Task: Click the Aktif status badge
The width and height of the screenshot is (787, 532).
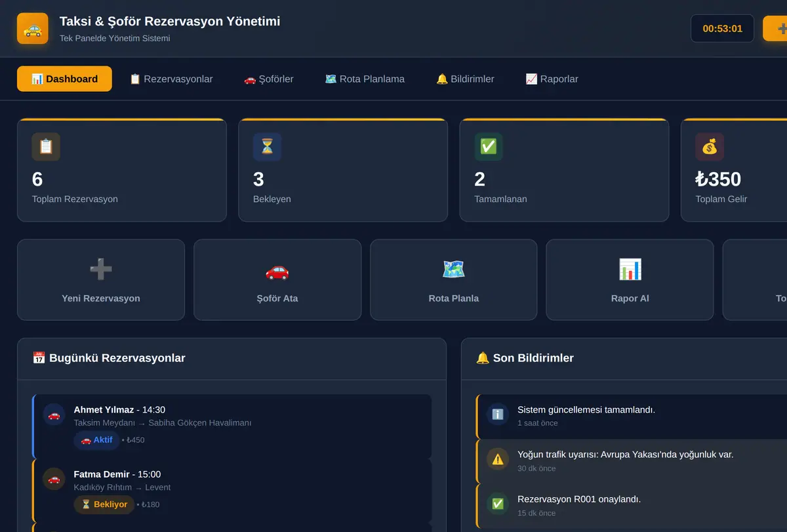Action: [x=96, y=440]
